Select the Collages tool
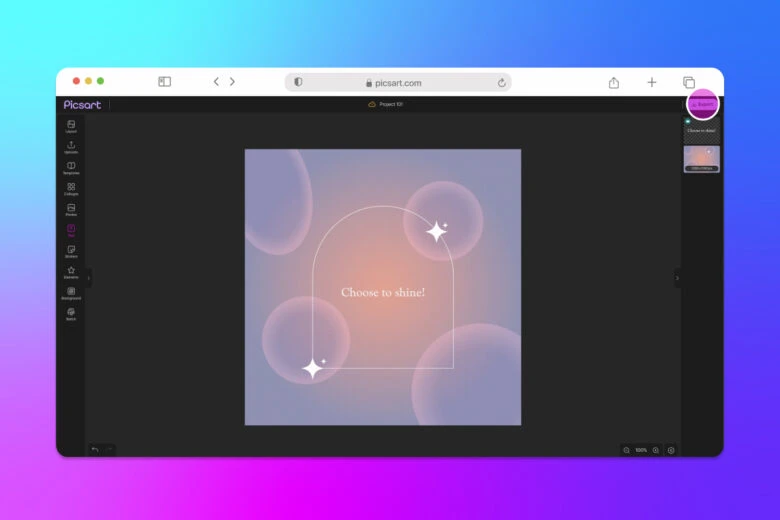780x520 pixels. tap(71, 188)
